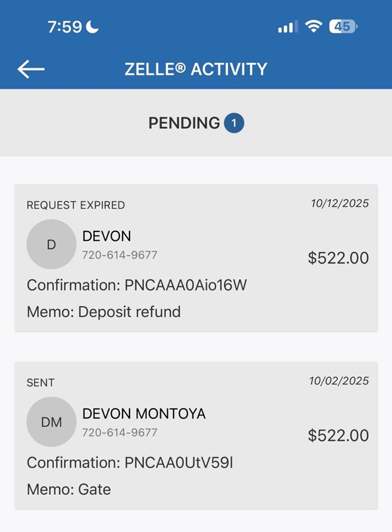Tap the $522.00 amount dated 10/12/2025
392x532 pixels.
(338, 258)
